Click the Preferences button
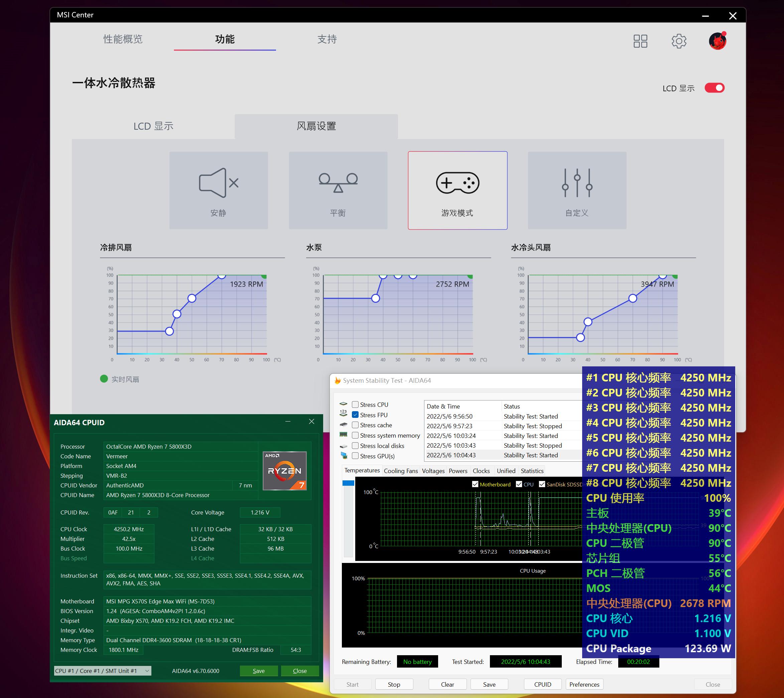The height and width of the screenshot is (698, 784). pyautogui.click(x=584, y=684)
